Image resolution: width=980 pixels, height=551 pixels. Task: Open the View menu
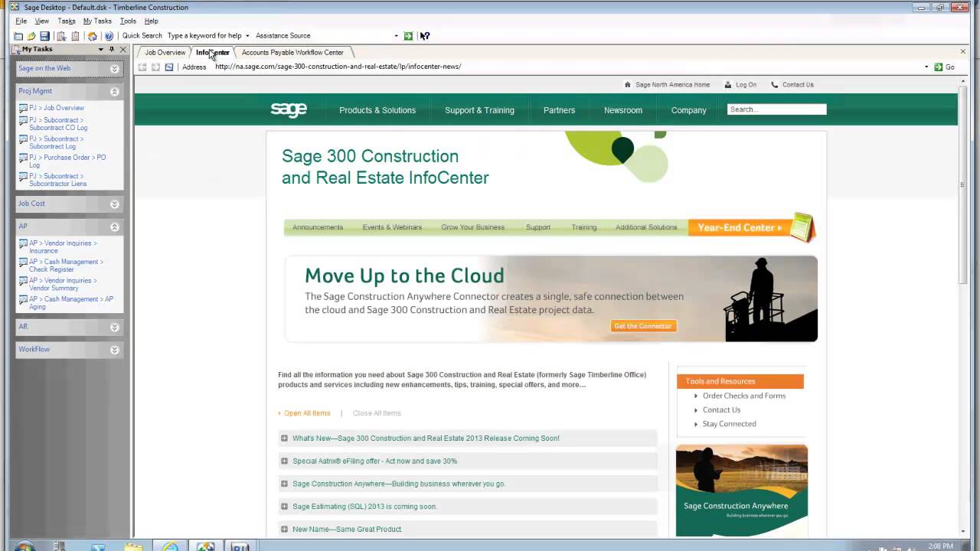pyautogui.click(x=42, y=21)
